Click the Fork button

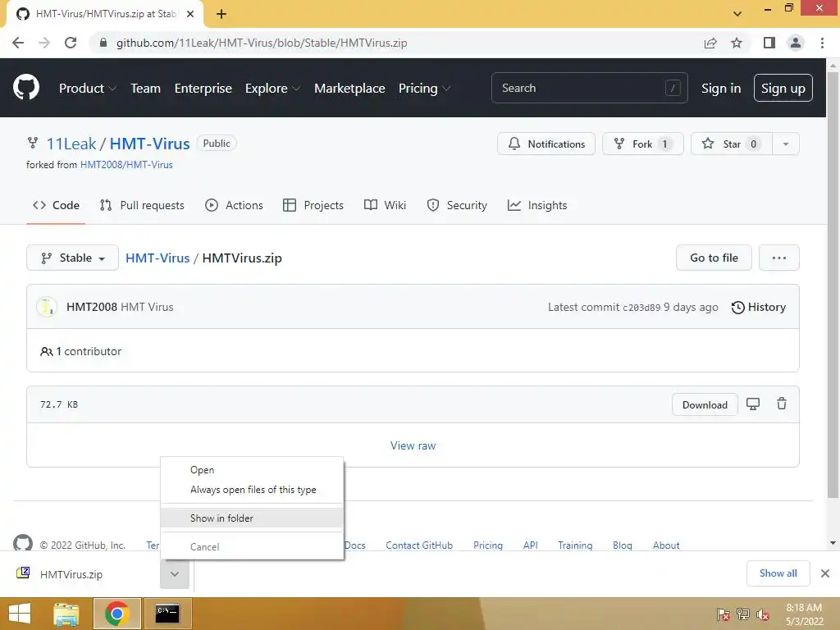point(643,144)
